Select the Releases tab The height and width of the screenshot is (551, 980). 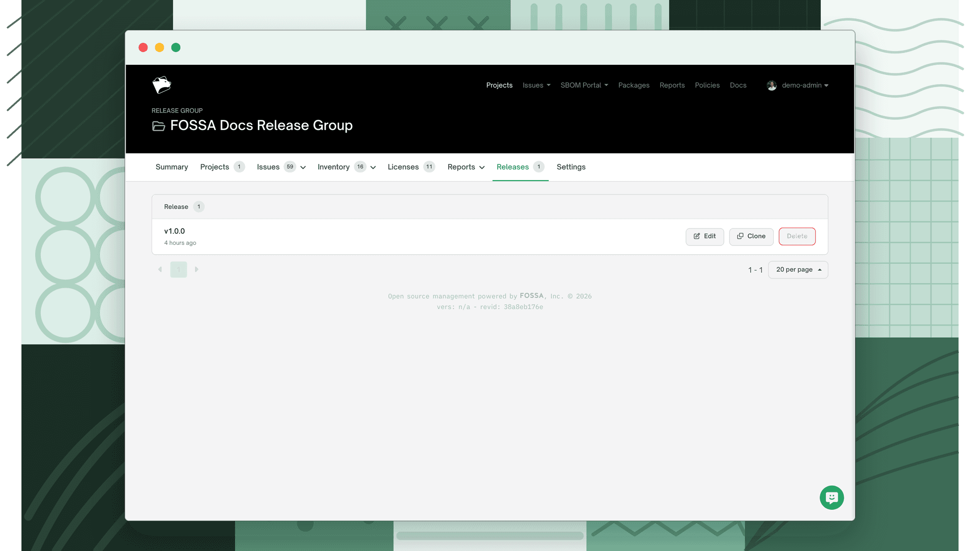point(521,167)
